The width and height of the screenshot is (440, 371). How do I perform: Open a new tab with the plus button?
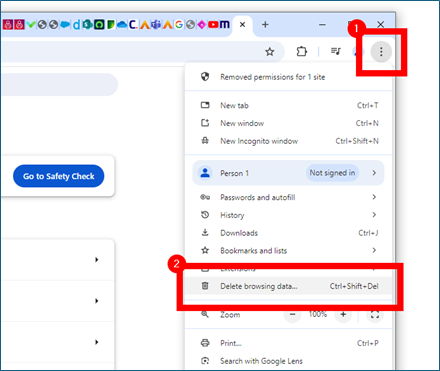265,24
